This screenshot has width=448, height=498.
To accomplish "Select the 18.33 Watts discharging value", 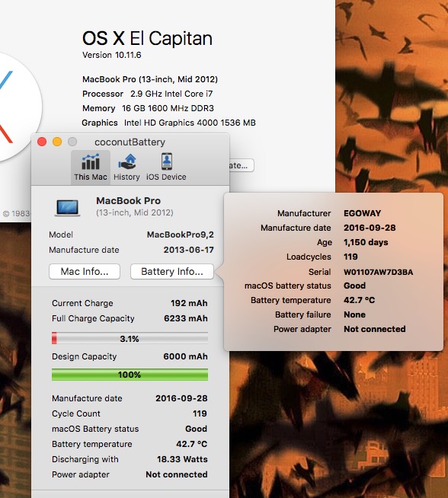I will pos(182,459).
